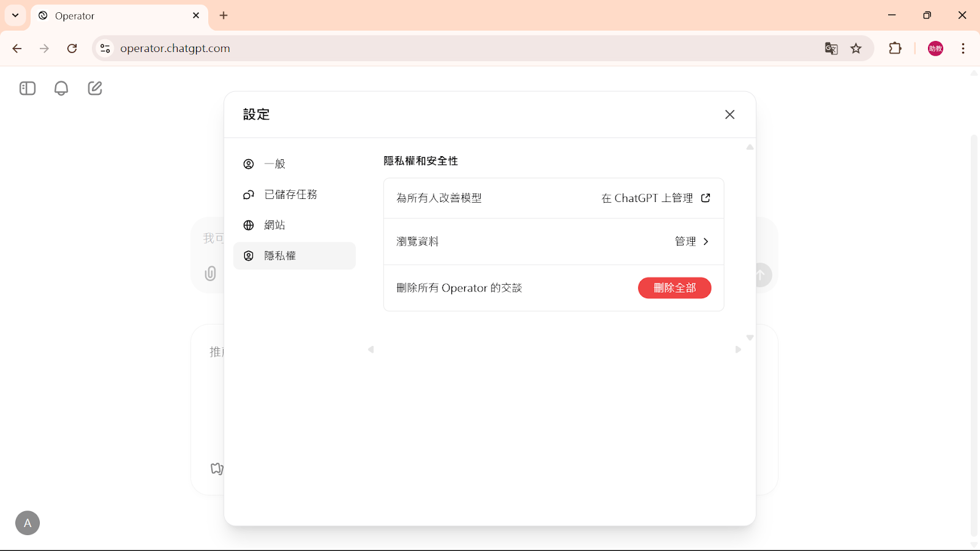This screenshot has height=551, width=980.
Task: Open the tab search dropdown arrow
Action: (15, 15)
